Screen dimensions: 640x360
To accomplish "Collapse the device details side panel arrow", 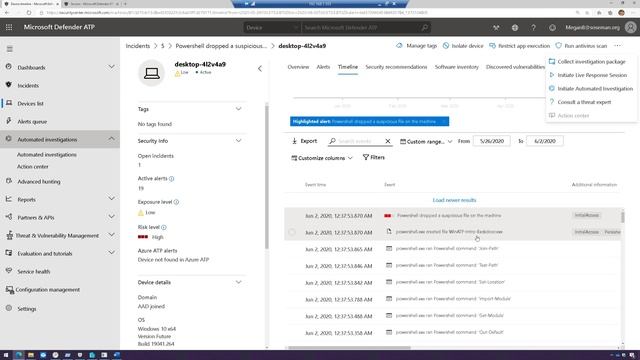I will (260, 69).
